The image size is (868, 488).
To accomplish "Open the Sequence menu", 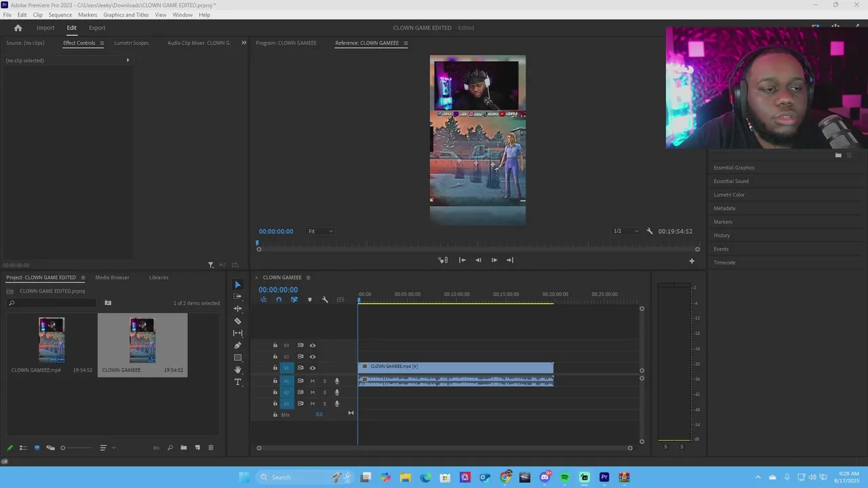I will coord(60,15).
